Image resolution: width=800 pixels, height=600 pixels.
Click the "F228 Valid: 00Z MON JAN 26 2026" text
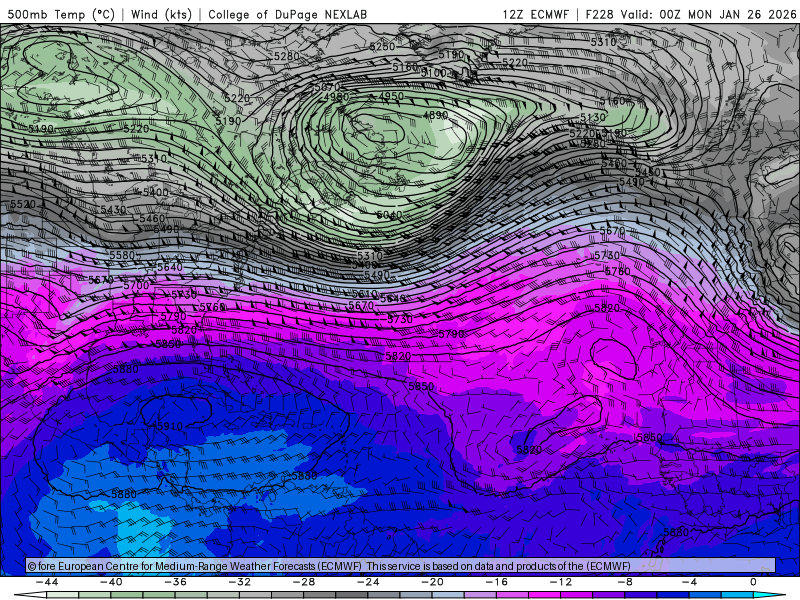coord(691,14)
